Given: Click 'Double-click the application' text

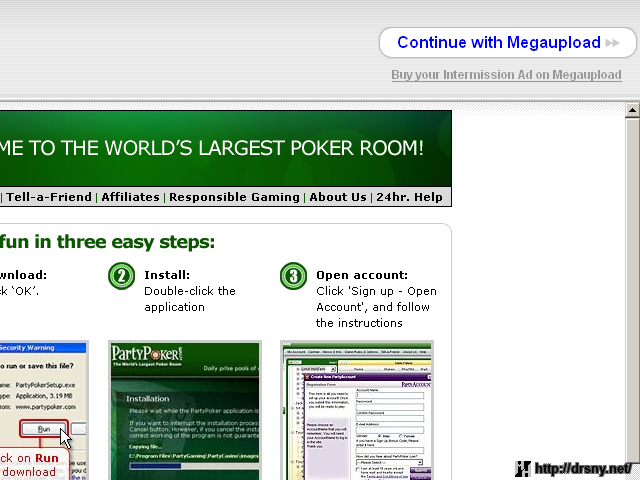Looking at the screenshot, I should pos(190,299).
